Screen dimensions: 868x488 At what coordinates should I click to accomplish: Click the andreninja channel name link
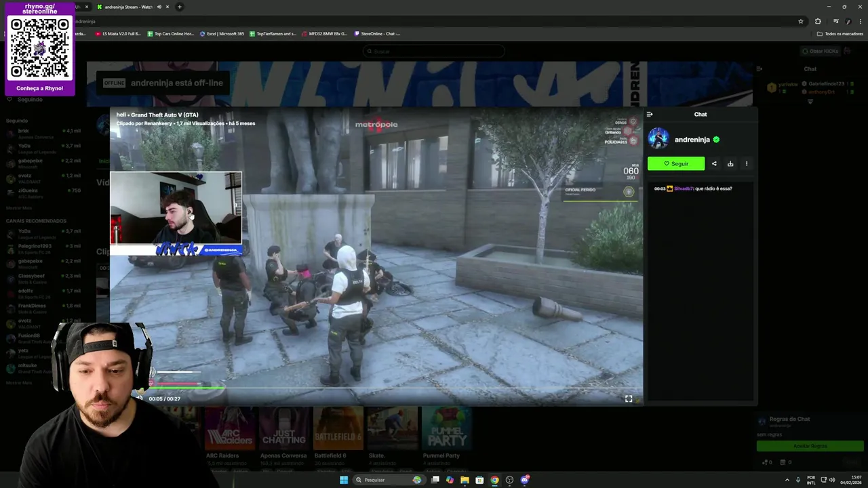tap(692, 140)
